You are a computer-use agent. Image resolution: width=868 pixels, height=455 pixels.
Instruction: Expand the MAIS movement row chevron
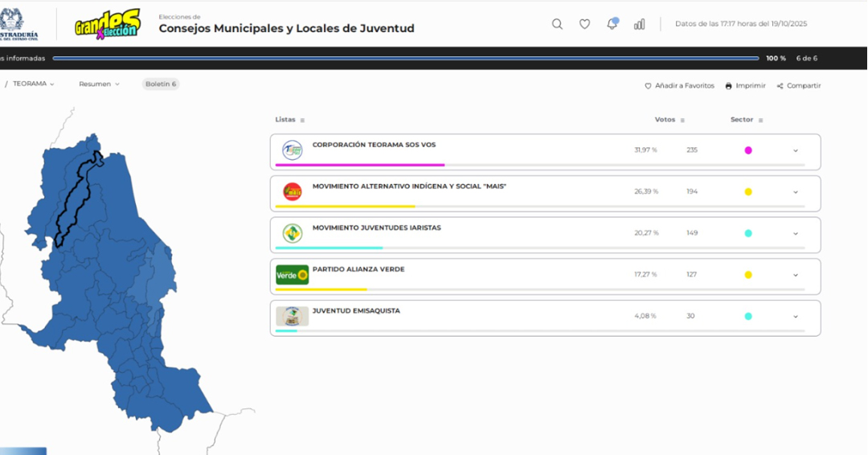point(796,192)
